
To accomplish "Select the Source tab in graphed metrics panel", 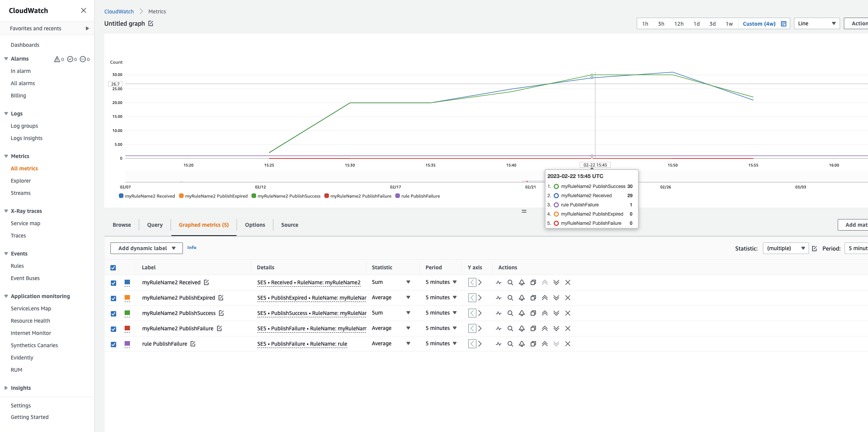I will point(289,224).
